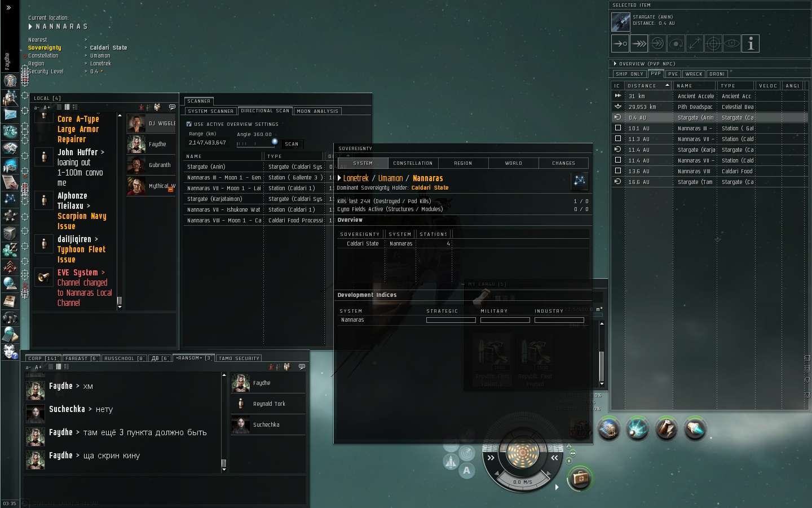Screen dimensions: 812x508
Task: Open the people search magnifier icon in Neocom
Action: (10, 98)
